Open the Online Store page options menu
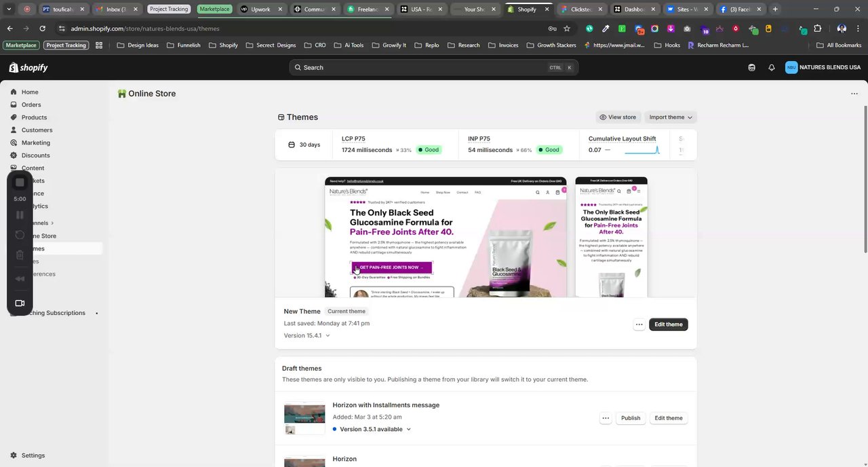The image size is (868, 467). click(x=854, y=94)
